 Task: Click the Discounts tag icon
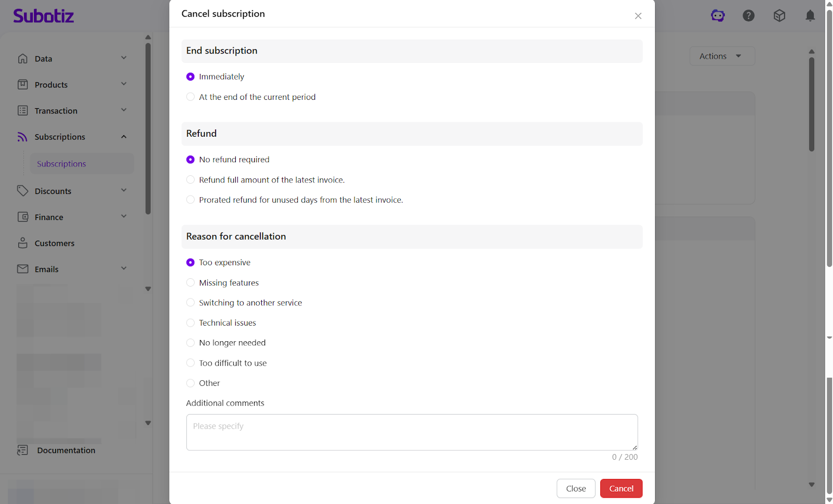coord(22,191)
